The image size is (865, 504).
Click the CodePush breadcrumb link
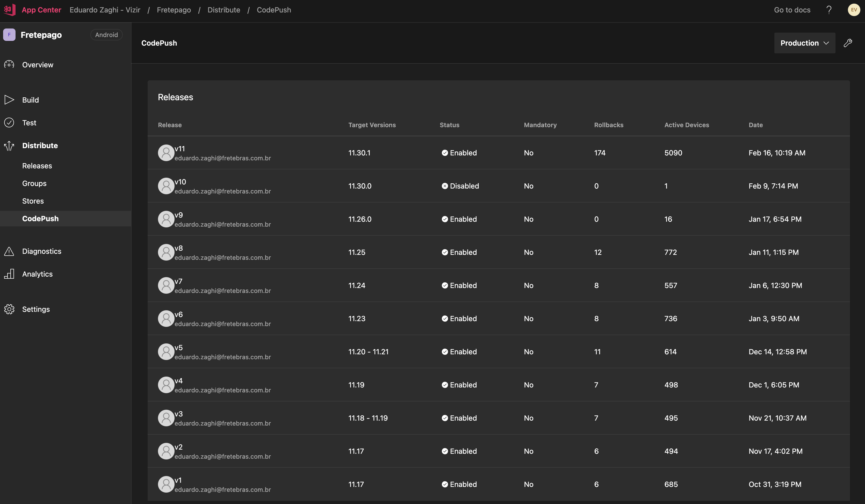[x=274, y=10]
